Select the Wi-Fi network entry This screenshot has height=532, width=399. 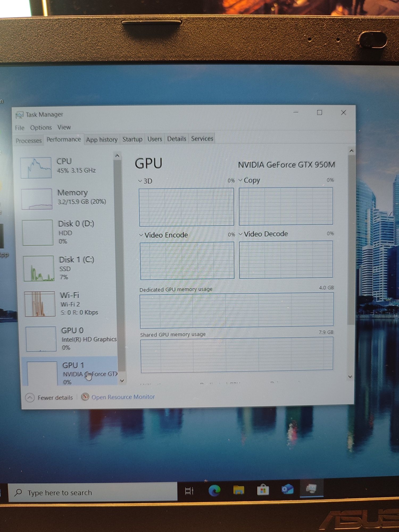tap(70, 304)
